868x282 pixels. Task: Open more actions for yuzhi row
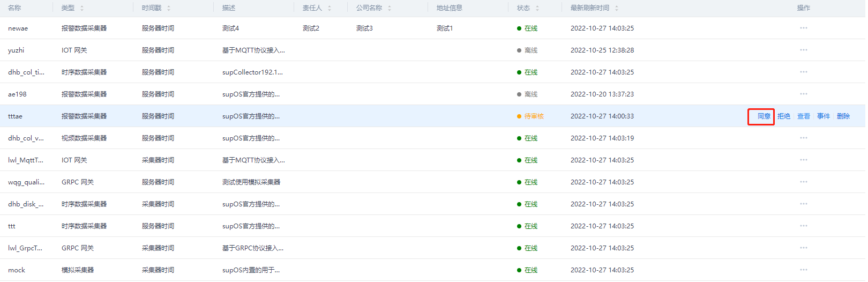803,50
